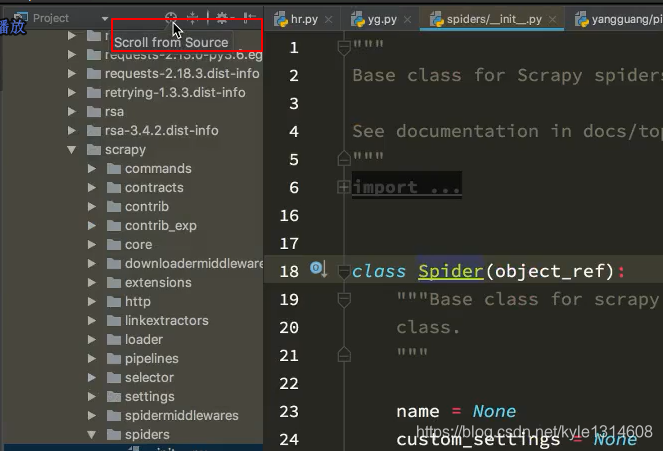Expand the contracts folder arrow
The width and height of the screenshot is (663, 451).
pos(92,188)
